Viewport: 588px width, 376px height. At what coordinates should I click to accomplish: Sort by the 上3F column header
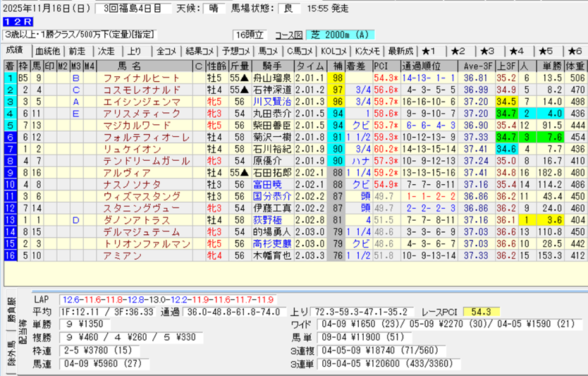[505, 66]
